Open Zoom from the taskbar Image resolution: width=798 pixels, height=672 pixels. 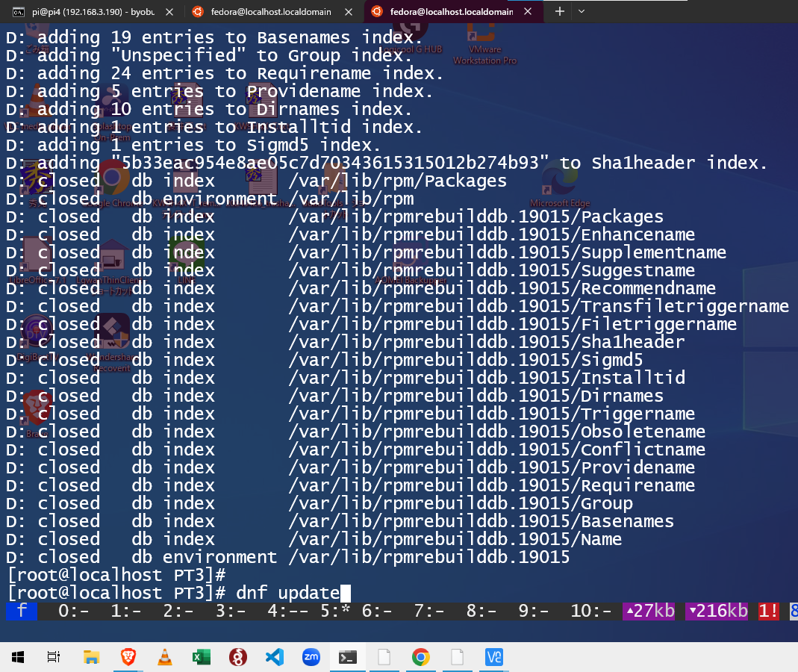pos(311,657)
